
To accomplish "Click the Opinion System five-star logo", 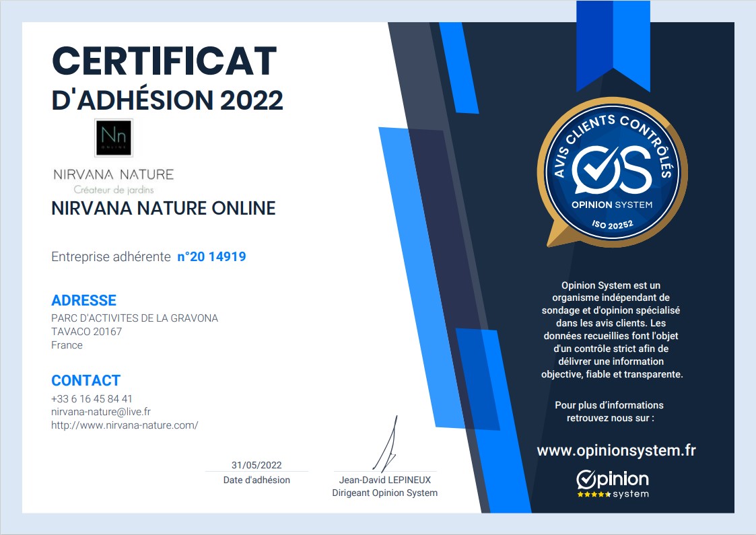I will (613, 485).
